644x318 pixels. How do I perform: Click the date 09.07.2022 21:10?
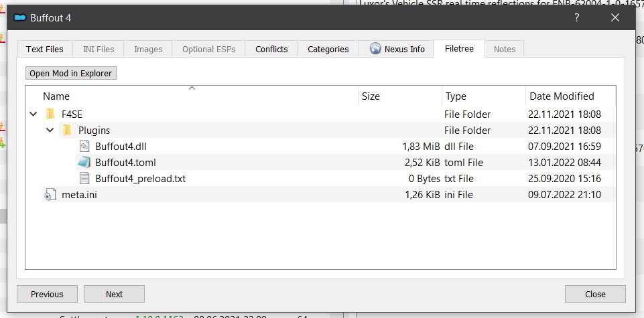[564, 195]
